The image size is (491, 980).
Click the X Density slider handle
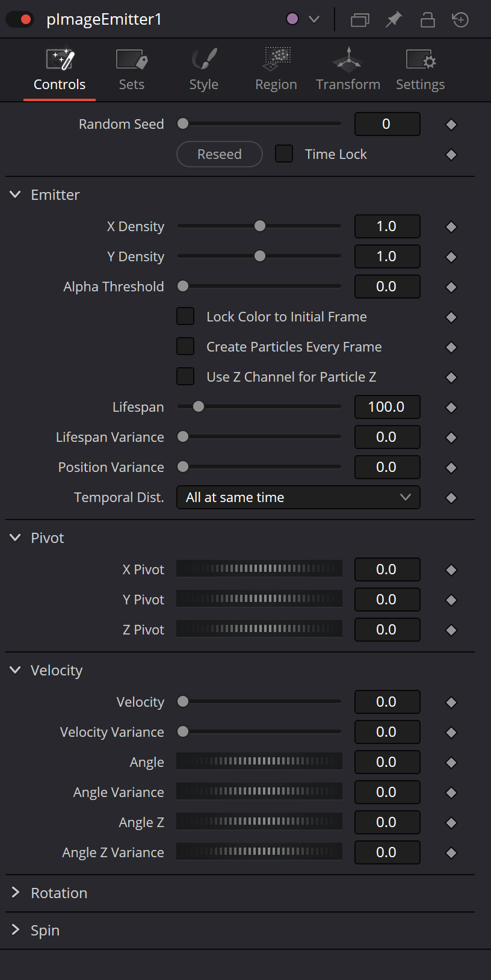(260, 226)
